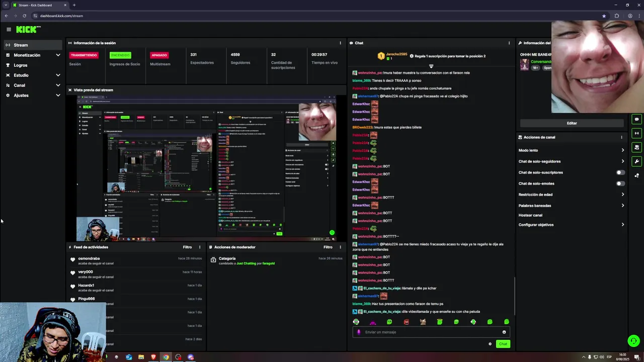Open the emoji picker in chat input

[x=504, y=332]
